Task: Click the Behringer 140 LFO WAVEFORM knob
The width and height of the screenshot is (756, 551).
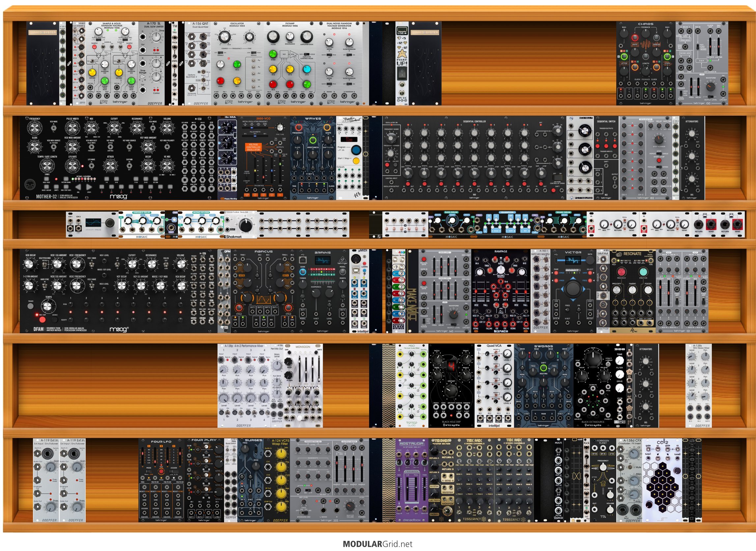Action: 453,314
